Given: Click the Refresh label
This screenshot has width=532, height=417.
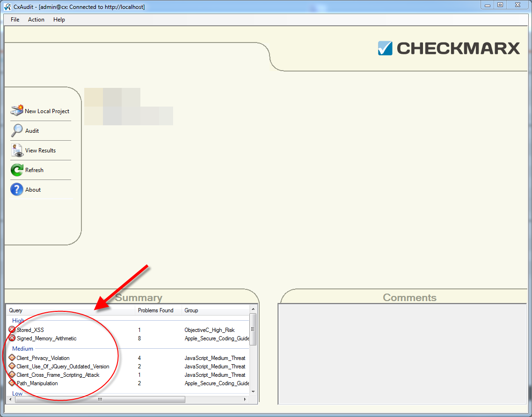Looking at the screenshot, I should tap(34, 170).
